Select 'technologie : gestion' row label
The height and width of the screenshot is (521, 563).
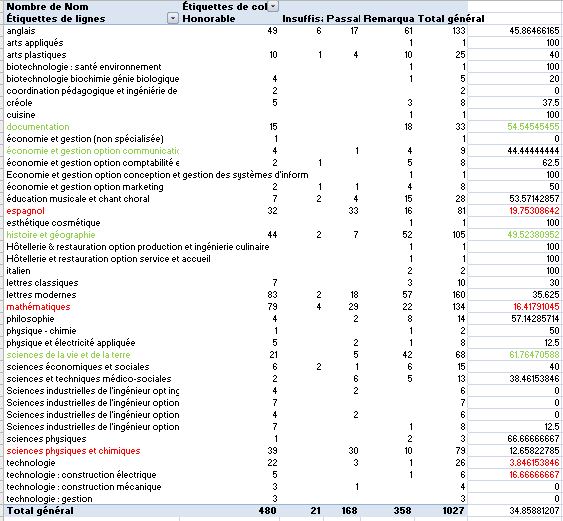(x=49, y=499)
